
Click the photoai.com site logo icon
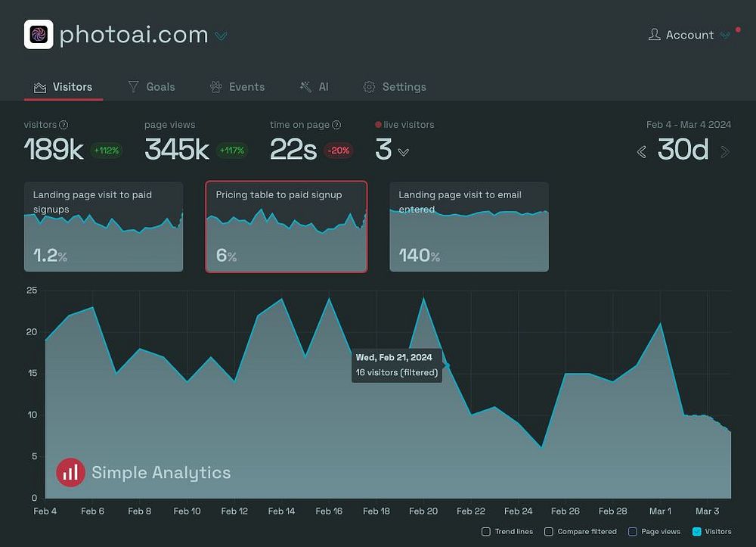point(39,34)
